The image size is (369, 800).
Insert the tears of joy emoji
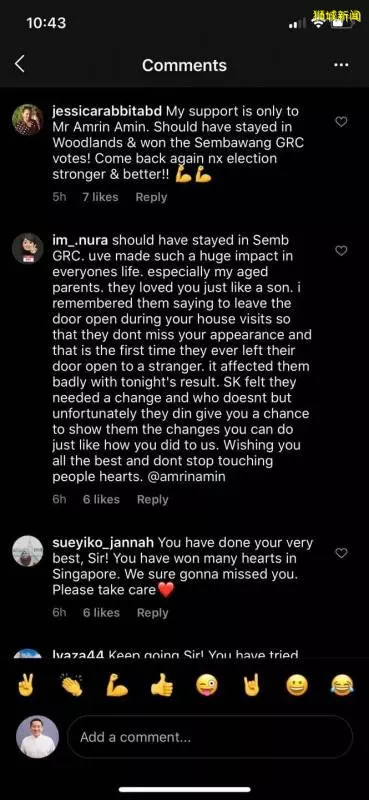(342, 685)
